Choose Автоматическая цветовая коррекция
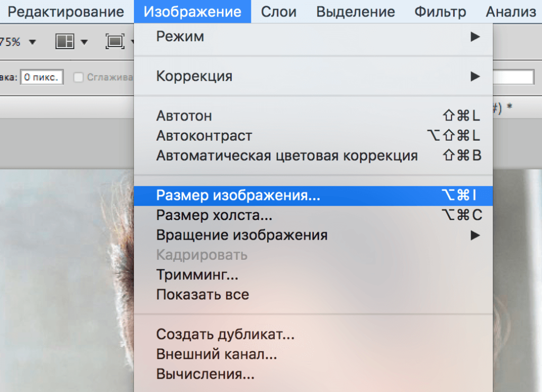 point(287,156)
